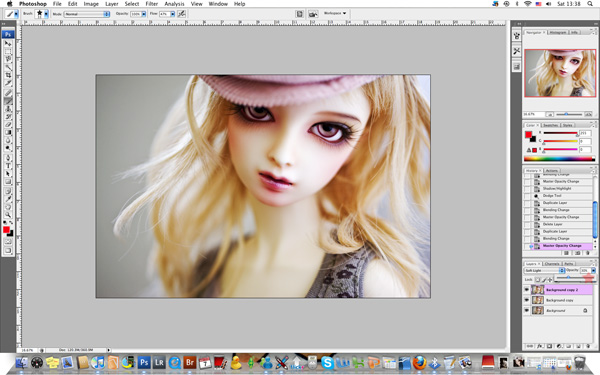Select the Move tool
The image size is (600, 375).
point(8,43)
